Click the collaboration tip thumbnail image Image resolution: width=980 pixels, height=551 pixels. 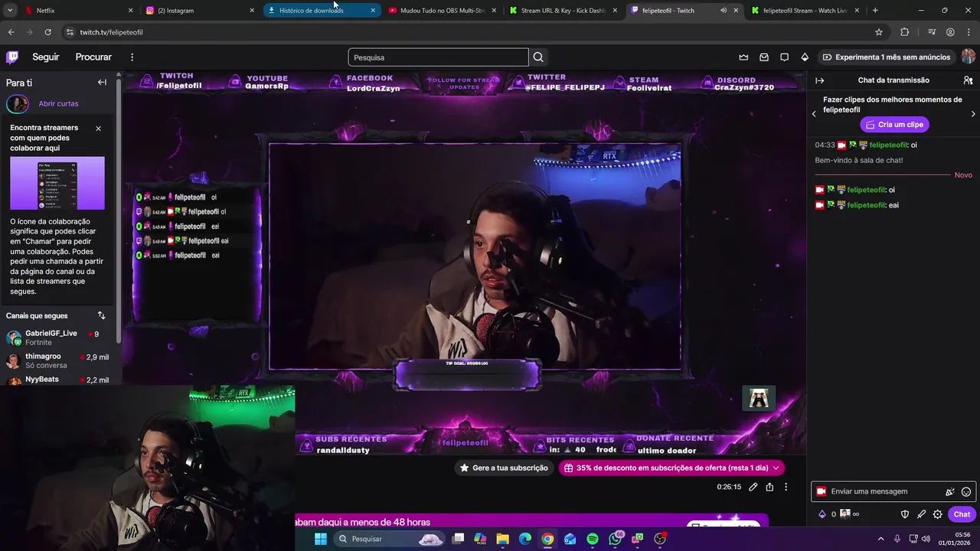(57, 184)
